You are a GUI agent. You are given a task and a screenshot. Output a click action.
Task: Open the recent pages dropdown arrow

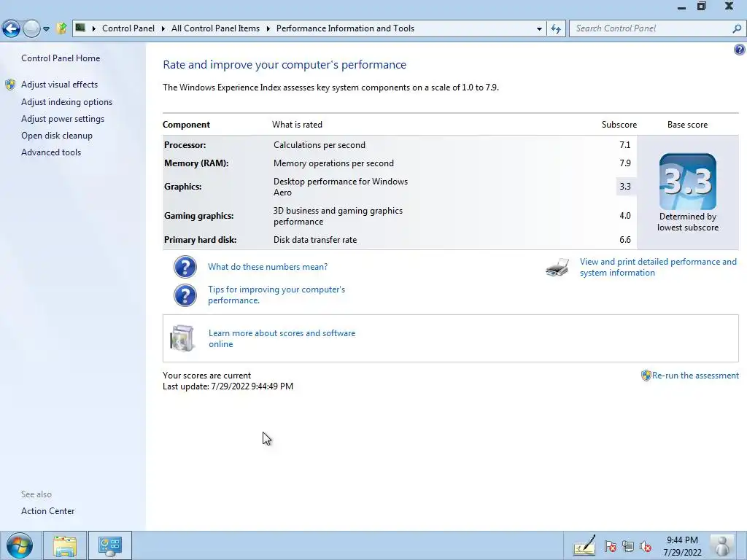click(46, 28)
